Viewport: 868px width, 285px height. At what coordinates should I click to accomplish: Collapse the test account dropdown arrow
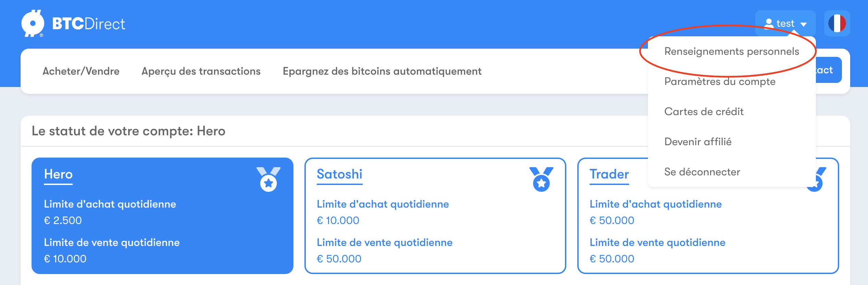click(804, 24)
